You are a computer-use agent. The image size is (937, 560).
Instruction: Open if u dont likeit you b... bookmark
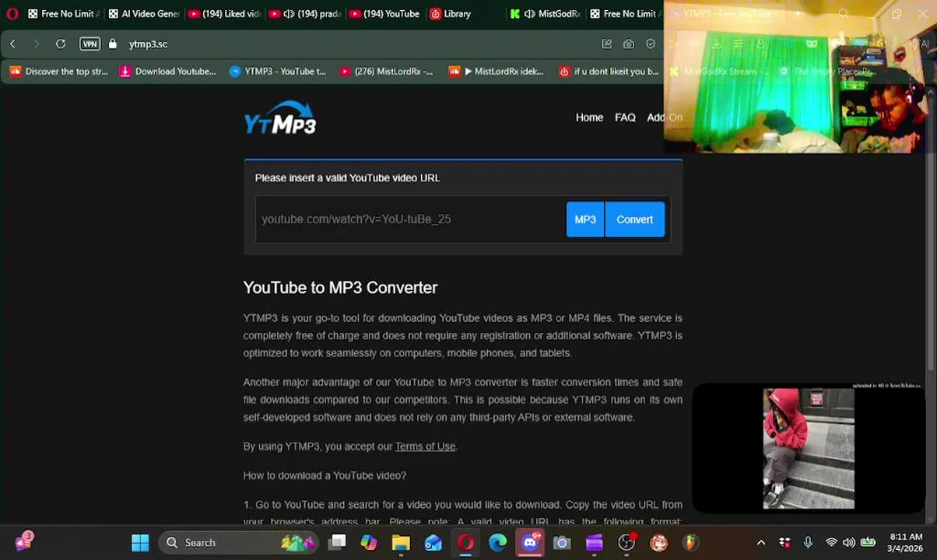(x=609, y=72)
